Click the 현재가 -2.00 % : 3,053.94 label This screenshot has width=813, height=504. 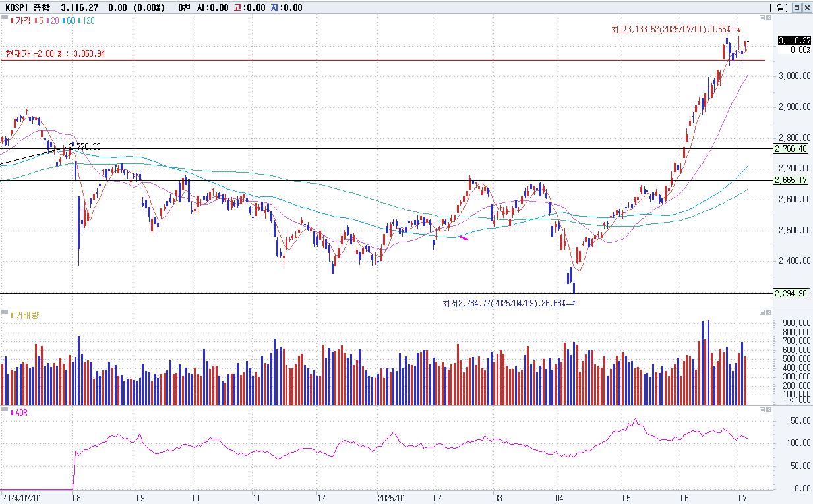click(55, 53)
